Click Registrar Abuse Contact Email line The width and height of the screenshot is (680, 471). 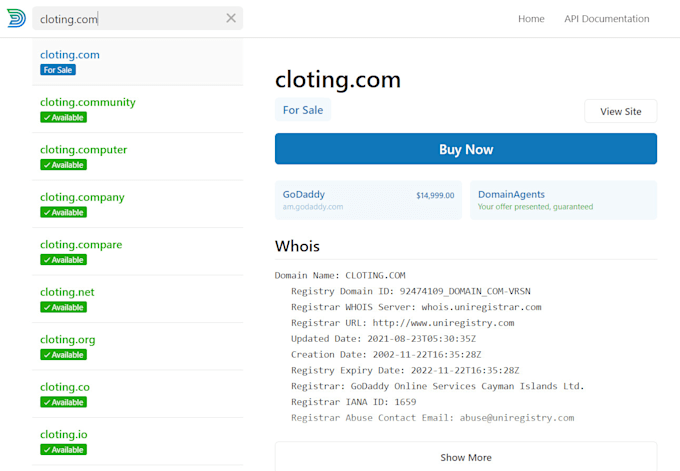click(x=432, y=418)
